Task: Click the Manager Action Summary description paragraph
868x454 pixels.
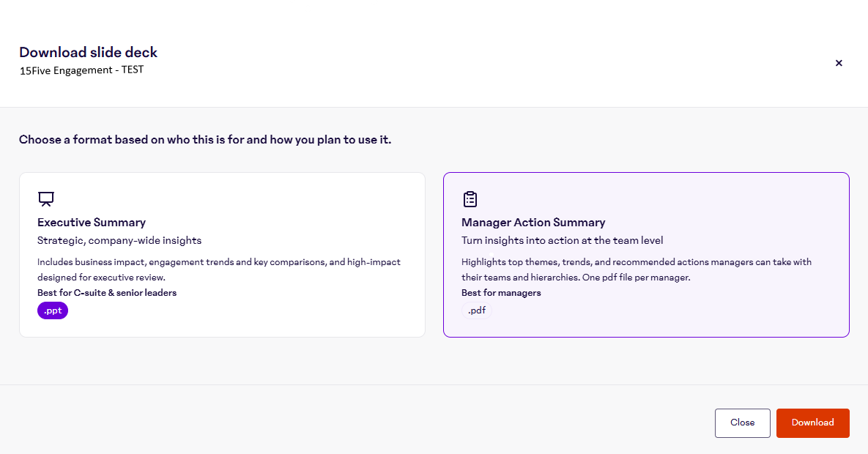Action: pos(636,269)
